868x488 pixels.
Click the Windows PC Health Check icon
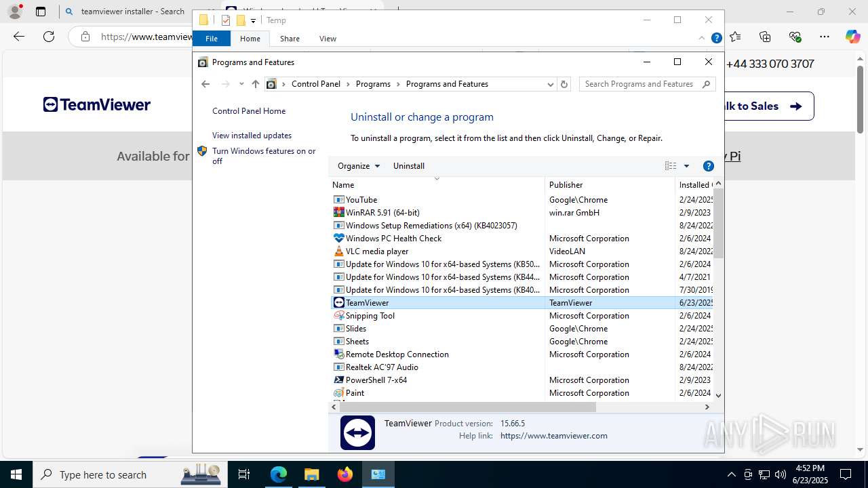point(338,239)
